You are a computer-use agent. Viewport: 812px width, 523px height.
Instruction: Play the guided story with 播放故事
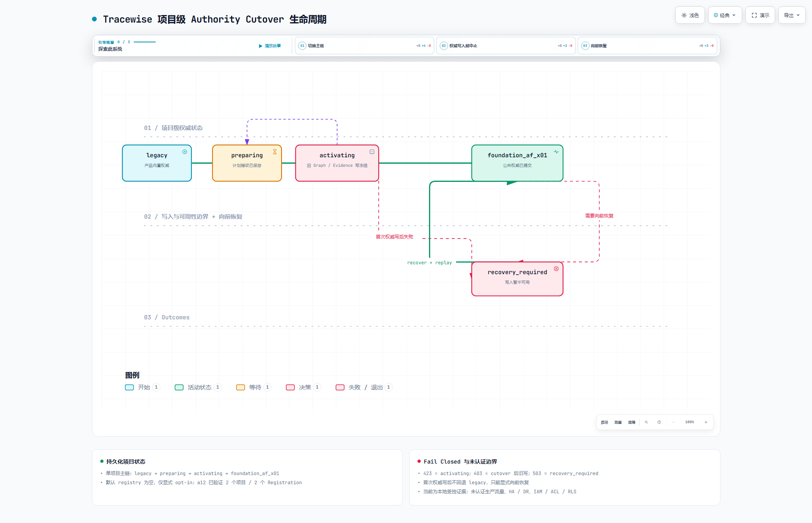click(x=270, y=46)
